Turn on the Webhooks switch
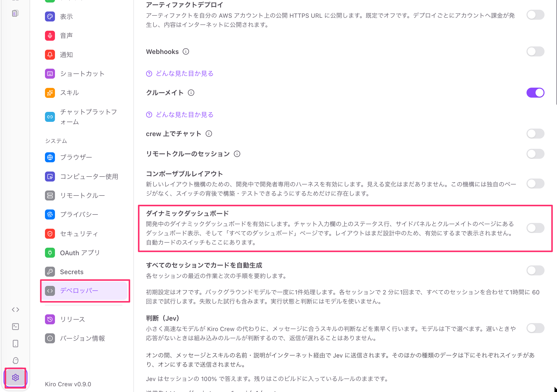The image size is (557, 392). pyautogui.click(x=535, y=52)
